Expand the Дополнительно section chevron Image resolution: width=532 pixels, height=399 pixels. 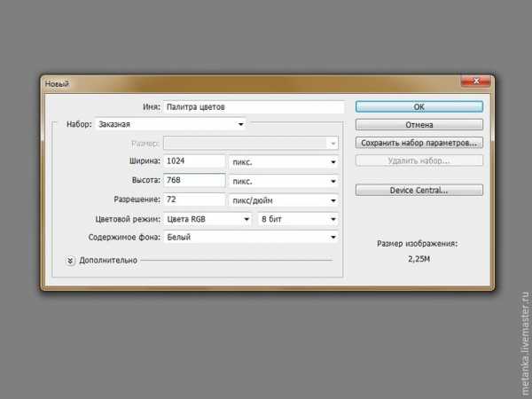pos(70,261)
